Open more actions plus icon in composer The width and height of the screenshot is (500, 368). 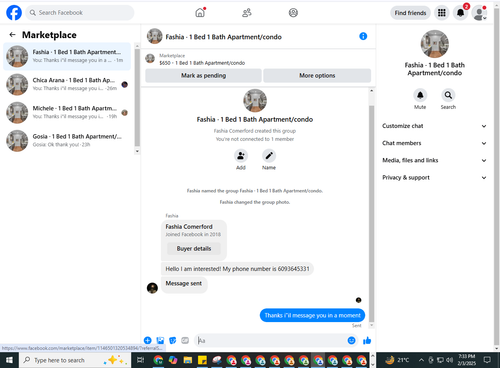pos(147,340)
